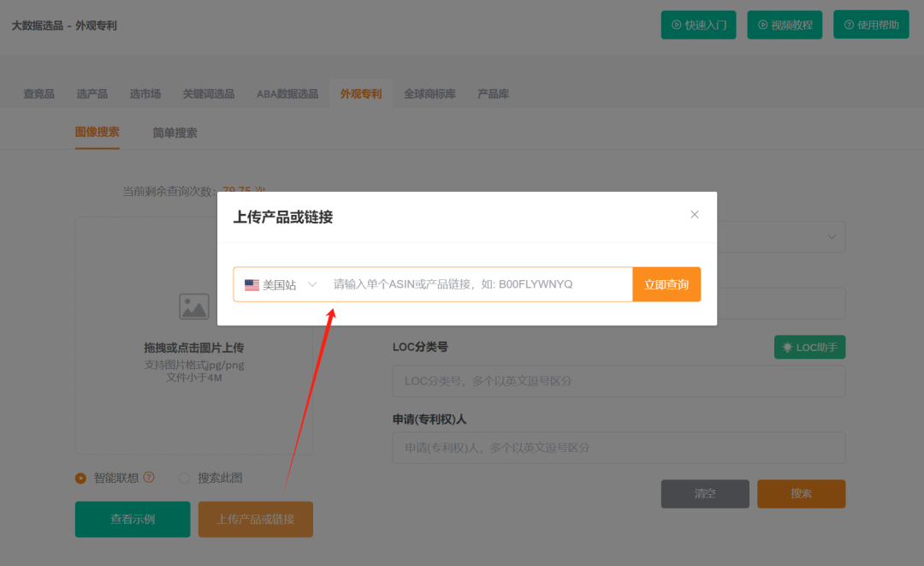This screenshot has height=566, width=924.
Task: Select the 智能联想 radio option
Action: [x=80, y=477]
